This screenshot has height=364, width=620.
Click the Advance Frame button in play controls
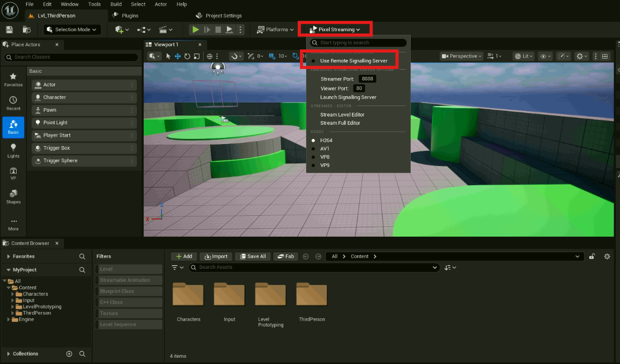(x=207, y=30)
